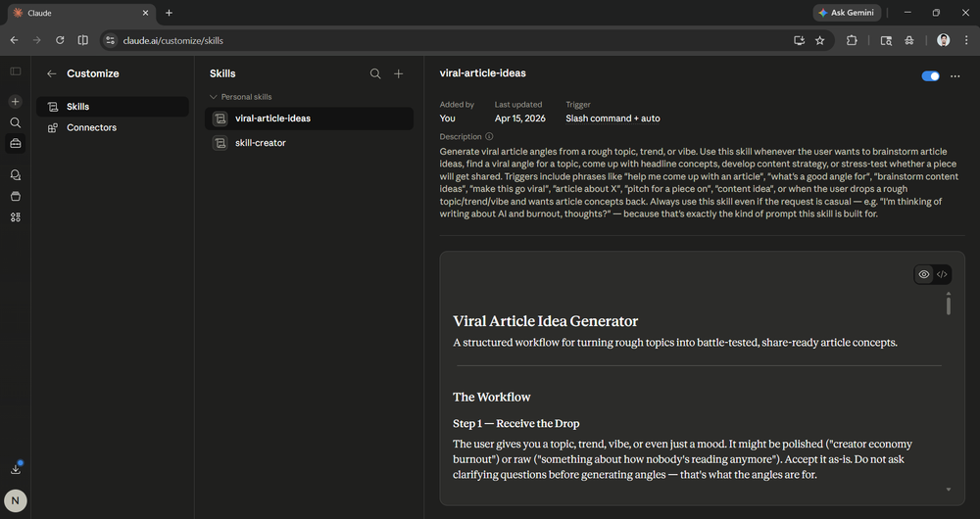Open the three-dot skill options menu

(x=955, y=75)
